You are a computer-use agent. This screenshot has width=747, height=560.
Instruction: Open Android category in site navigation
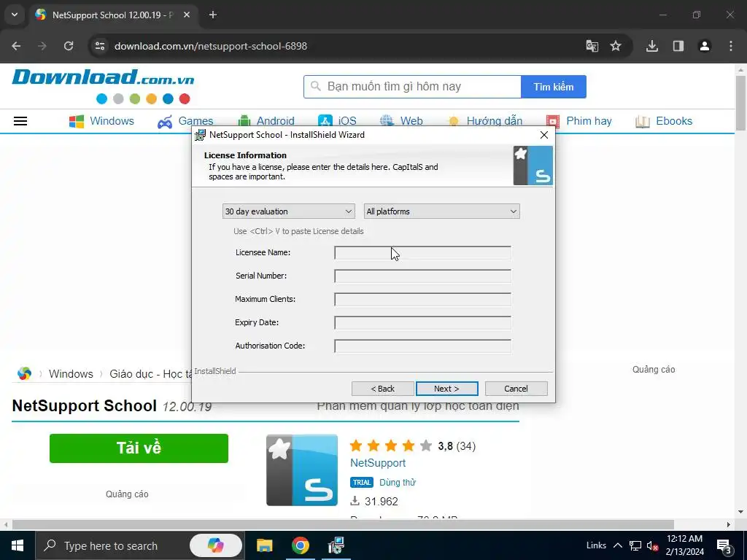click(x=266, y=121)
